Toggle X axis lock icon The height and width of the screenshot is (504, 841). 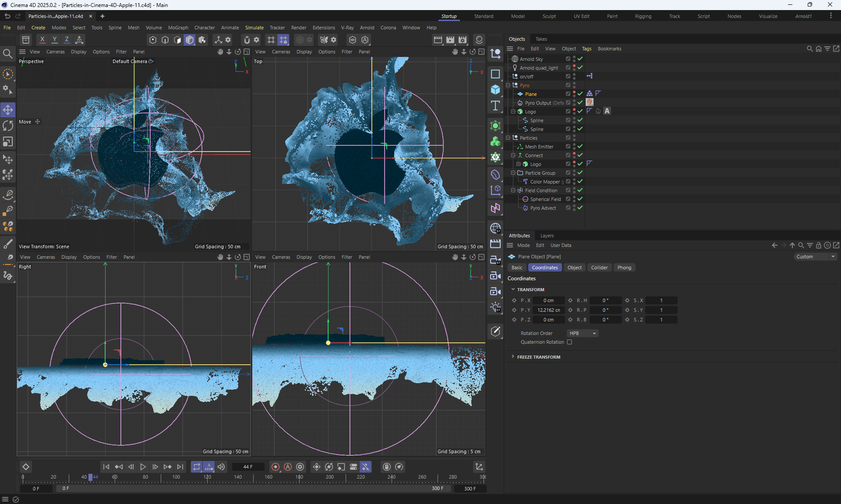[42, 40]
